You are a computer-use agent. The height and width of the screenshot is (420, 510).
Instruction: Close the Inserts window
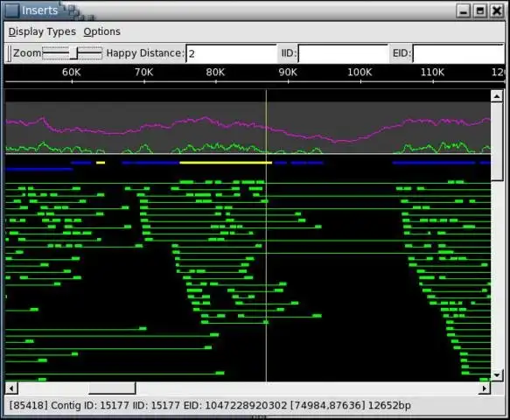click(x=497, y=11)
